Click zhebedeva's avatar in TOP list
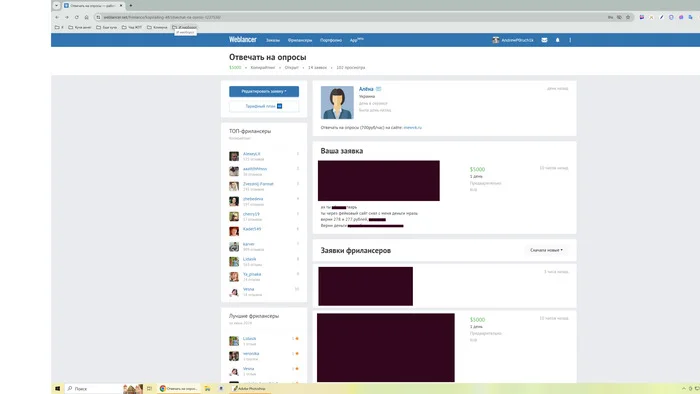700x394 pixels. (x=234, y=201)
